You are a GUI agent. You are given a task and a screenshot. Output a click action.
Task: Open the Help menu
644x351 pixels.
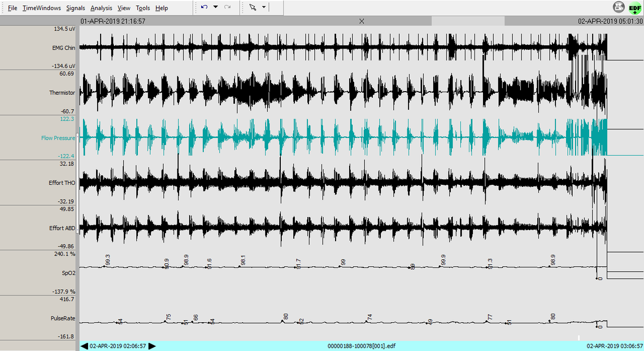click(162, 8)
